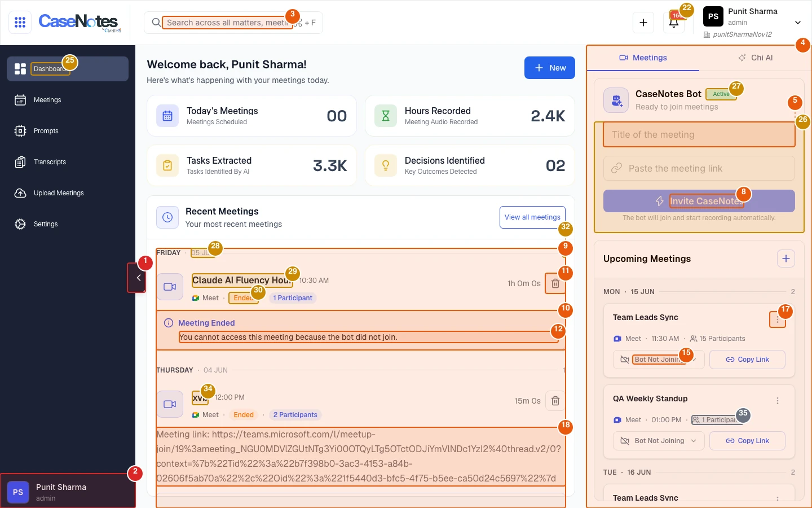Click the Tasks Extracted clipboard icon

(167, 165)
